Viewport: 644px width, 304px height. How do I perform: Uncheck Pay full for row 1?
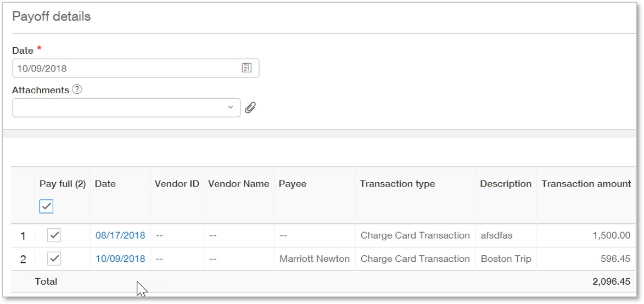click(x=54, y=235)
